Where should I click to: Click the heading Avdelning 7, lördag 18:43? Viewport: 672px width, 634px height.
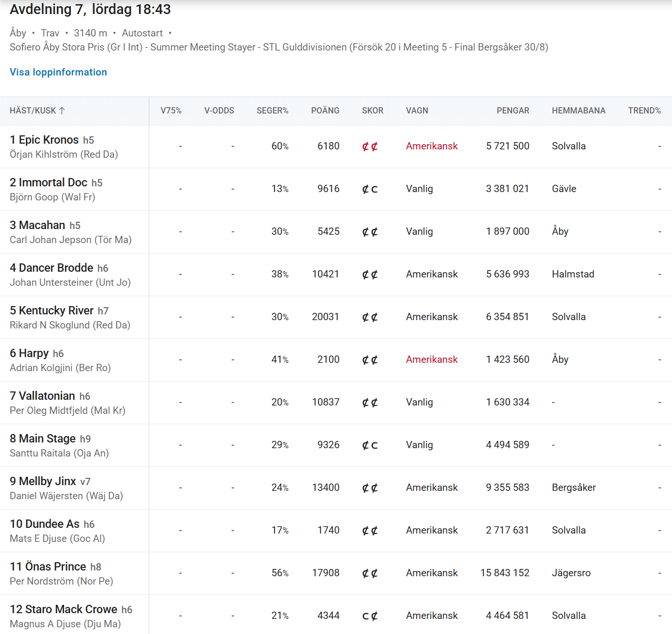click(x=90, y=9)
